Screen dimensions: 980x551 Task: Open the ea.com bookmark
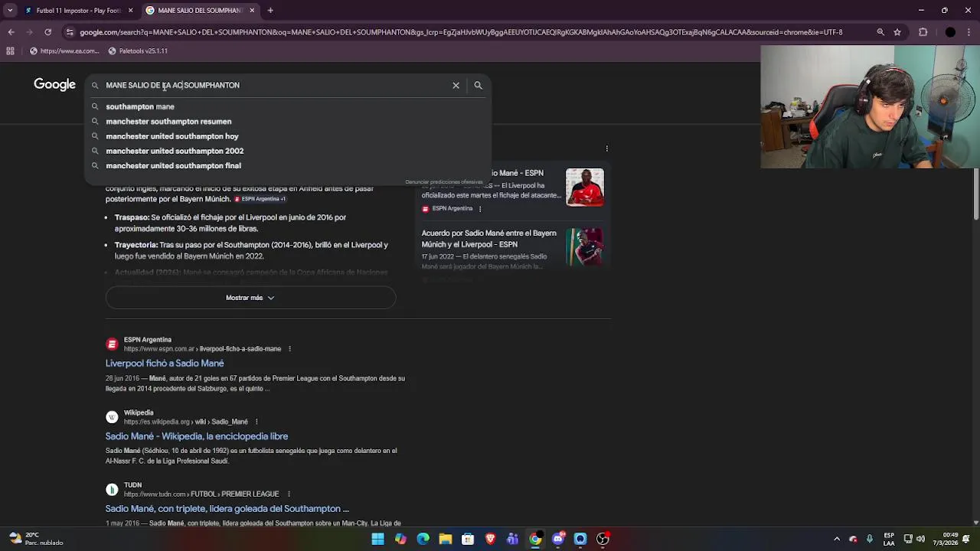64,51
